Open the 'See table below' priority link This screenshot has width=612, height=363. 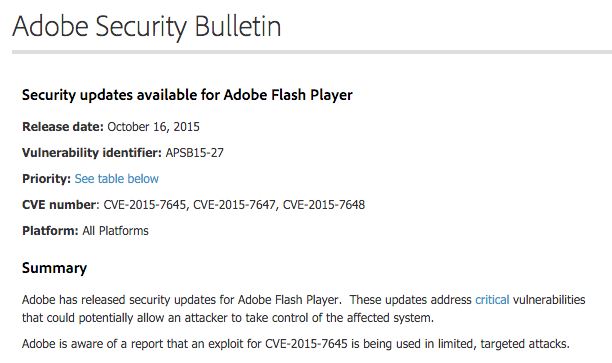point(116,179)
